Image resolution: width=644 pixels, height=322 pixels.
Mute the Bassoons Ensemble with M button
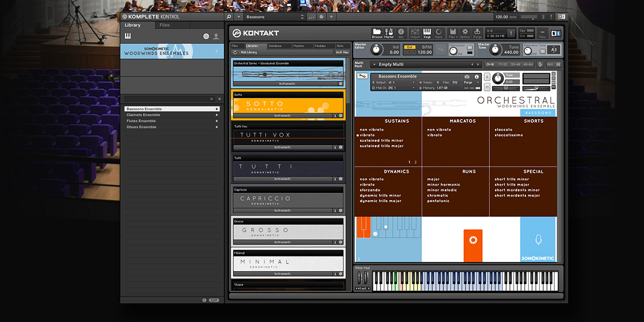click(487, 87)
